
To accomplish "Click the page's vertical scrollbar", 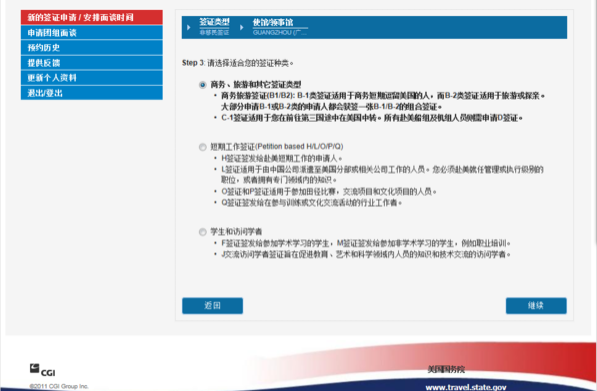I will (x=595, y=122).
